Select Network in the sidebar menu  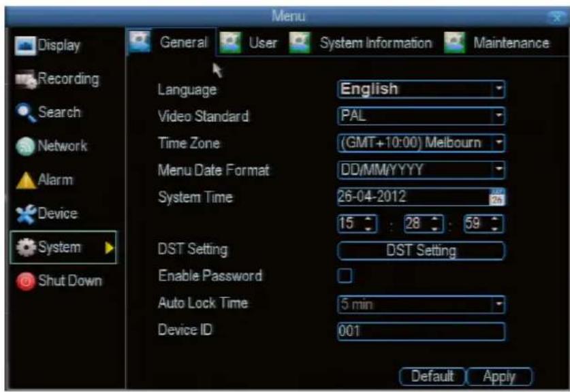pos(52,146)
